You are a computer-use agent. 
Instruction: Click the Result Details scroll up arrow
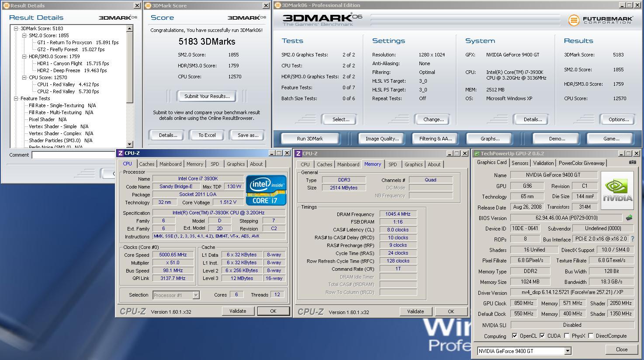[129, 28]
